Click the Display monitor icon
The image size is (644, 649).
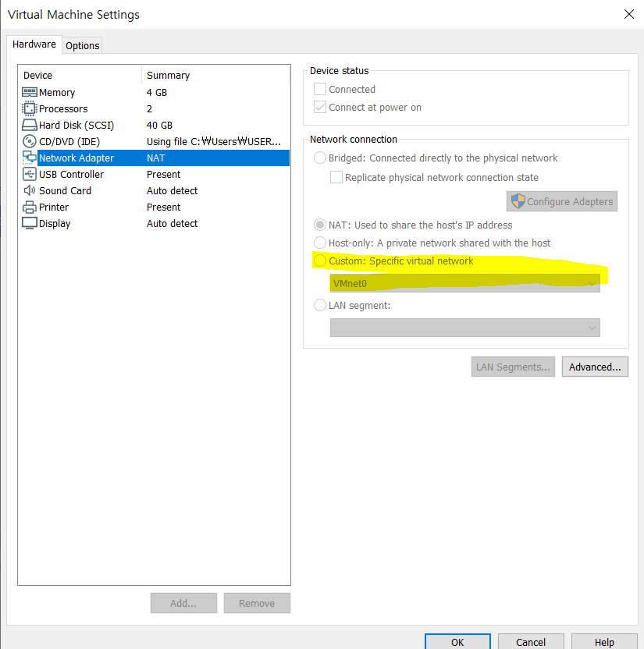[x=30, y=223]
